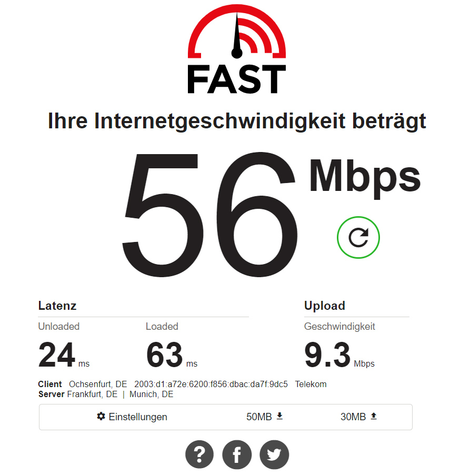Click the 50MB downloaded data label
Image resolution: width=450 pixels, height=476 pixels.
coord(259,417)
